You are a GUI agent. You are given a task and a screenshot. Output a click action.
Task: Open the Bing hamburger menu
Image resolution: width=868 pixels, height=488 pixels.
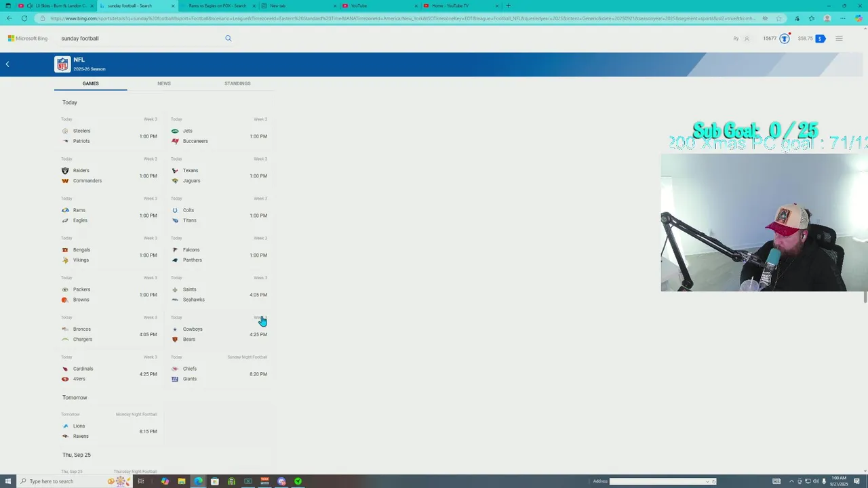(x=839, y=39)
